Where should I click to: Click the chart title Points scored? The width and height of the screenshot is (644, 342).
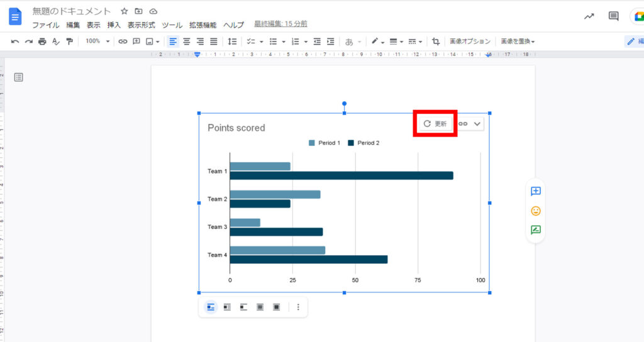pyautogui.click(x=236, y=128)
